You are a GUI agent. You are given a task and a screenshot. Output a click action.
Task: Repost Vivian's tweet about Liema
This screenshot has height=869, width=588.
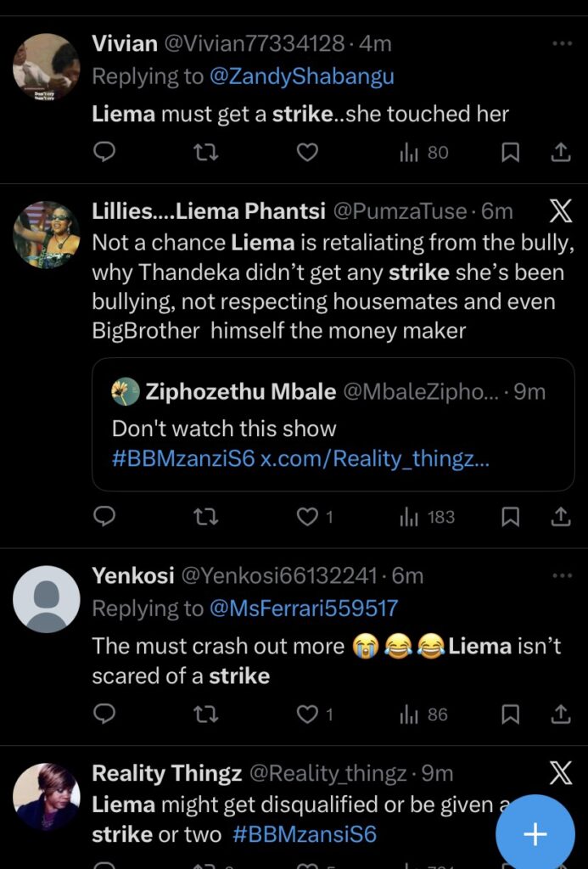pos(205,153)
